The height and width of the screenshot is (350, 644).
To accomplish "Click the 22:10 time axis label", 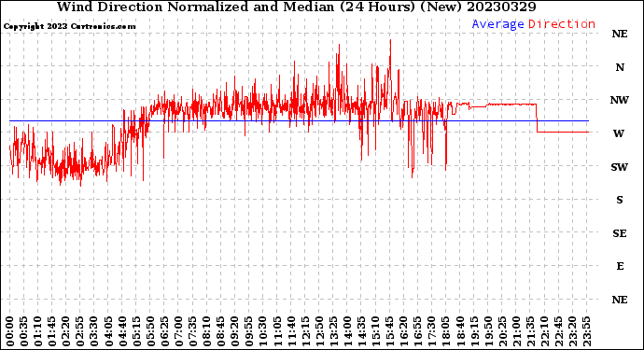I will 544,331.
